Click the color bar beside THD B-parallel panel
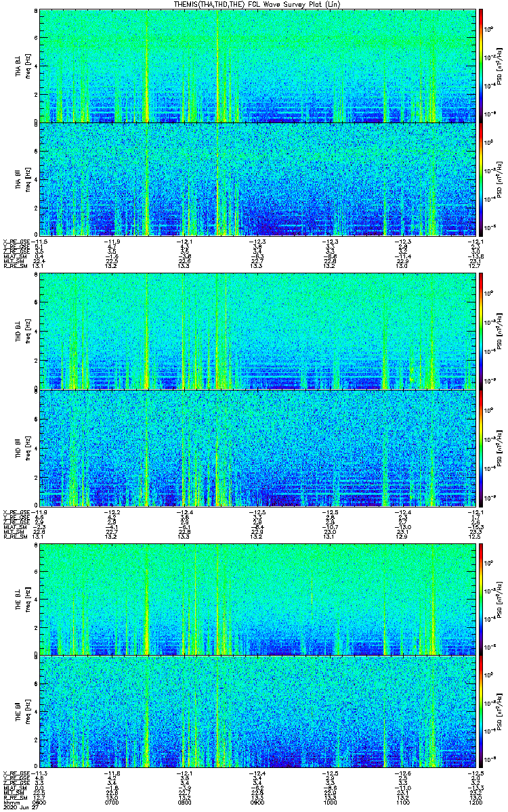 (482, 448)
